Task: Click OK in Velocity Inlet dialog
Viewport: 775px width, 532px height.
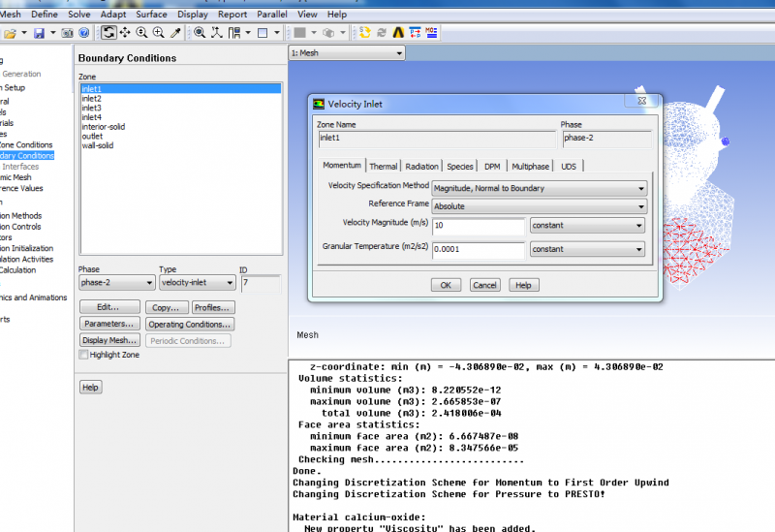Action: point(445,285)
